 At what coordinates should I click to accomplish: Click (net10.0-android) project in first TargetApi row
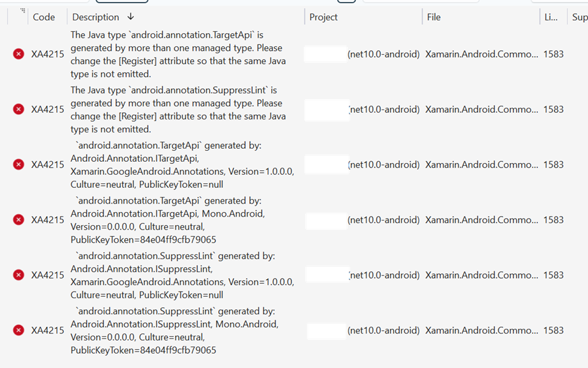[384, 54]
